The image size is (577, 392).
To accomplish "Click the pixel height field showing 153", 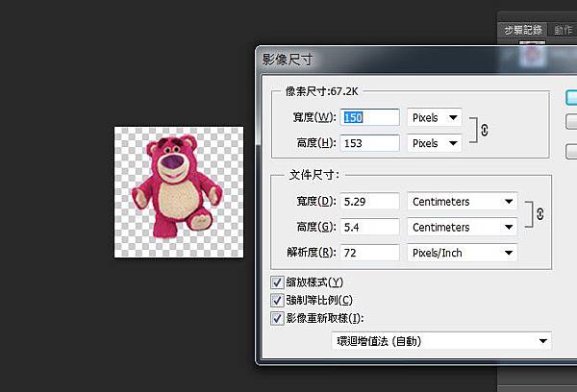I will click(x=369, y=143).
